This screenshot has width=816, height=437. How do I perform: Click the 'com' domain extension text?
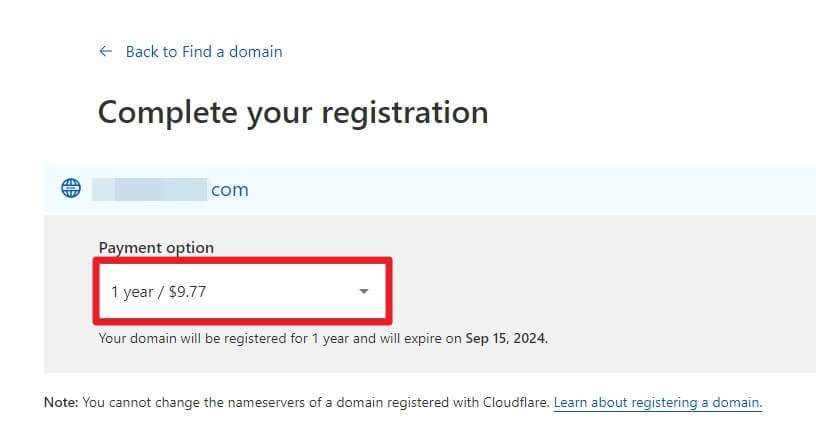point(230,190)
